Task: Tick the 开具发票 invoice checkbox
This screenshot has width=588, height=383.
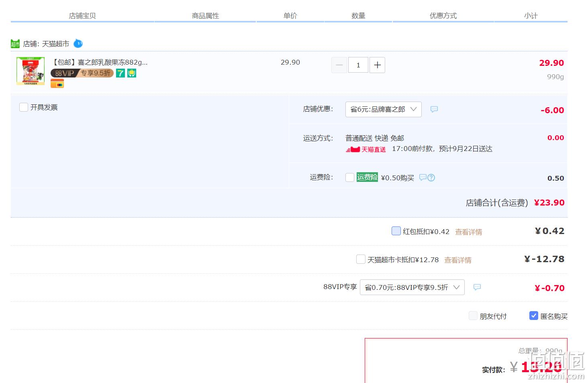Action: (x=24, y=107)
